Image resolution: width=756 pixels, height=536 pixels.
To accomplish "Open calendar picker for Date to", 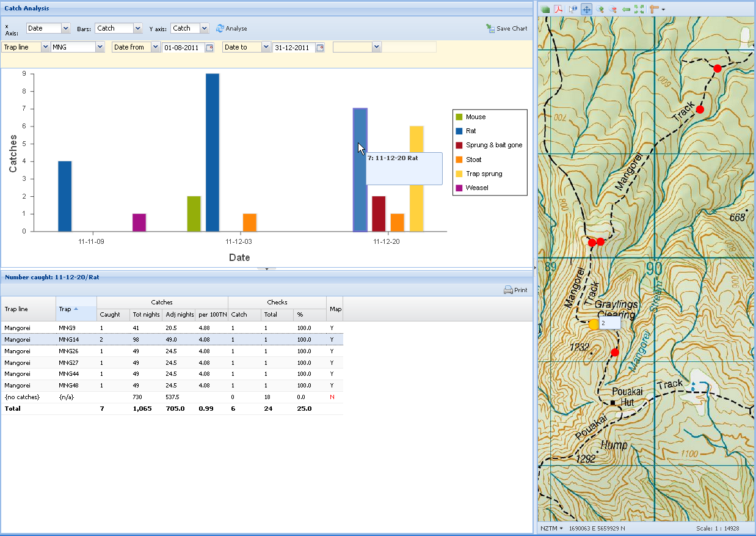I will 320,48.
